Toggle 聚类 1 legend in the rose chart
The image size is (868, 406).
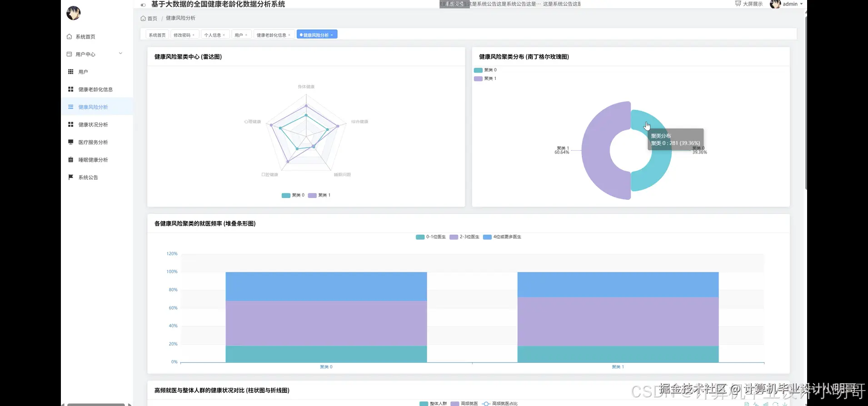485,79
